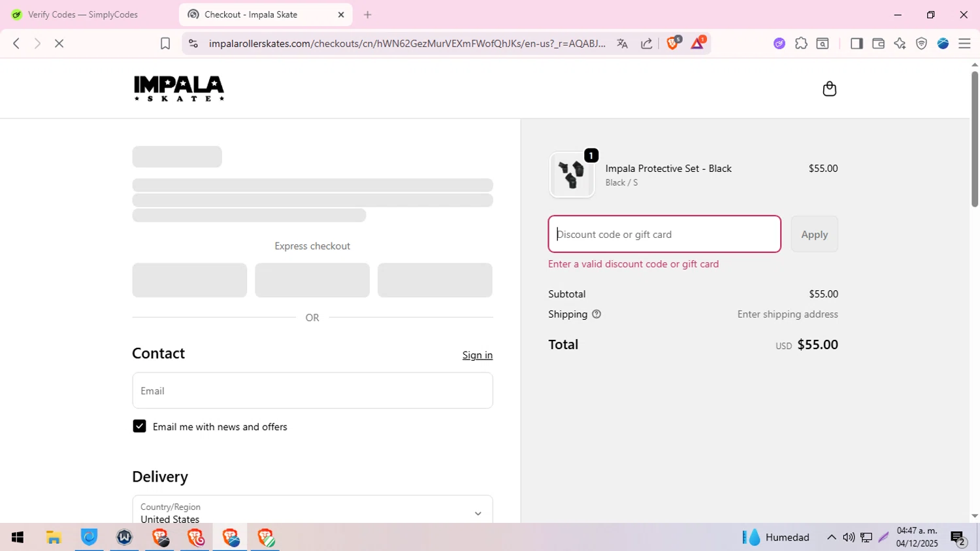The width and height of the screenshot is (980, 551).
Task: Open the Brave Wallet icon
Action: click(x=878, y=43)
